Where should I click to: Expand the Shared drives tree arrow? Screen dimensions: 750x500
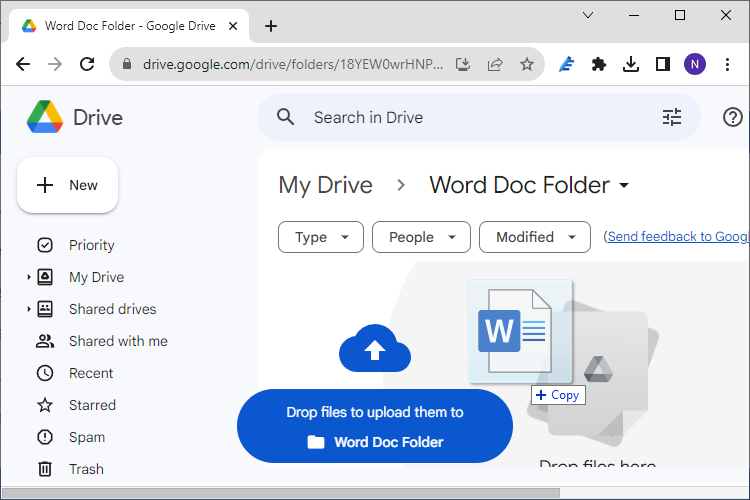tap(29, 309)
